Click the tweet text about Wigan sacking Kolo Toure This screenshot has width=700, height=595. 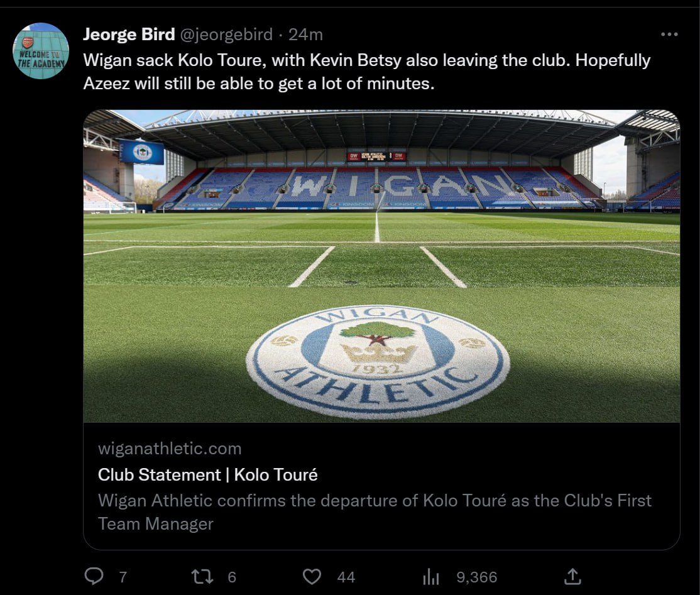tap(366, 72)
